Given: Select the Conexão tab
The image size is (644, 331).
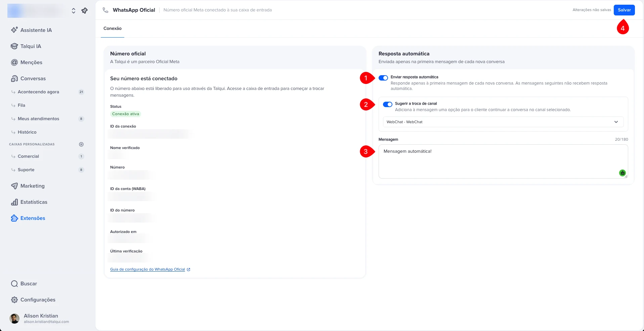Looking at the screenshot, I should pos(113,29).
